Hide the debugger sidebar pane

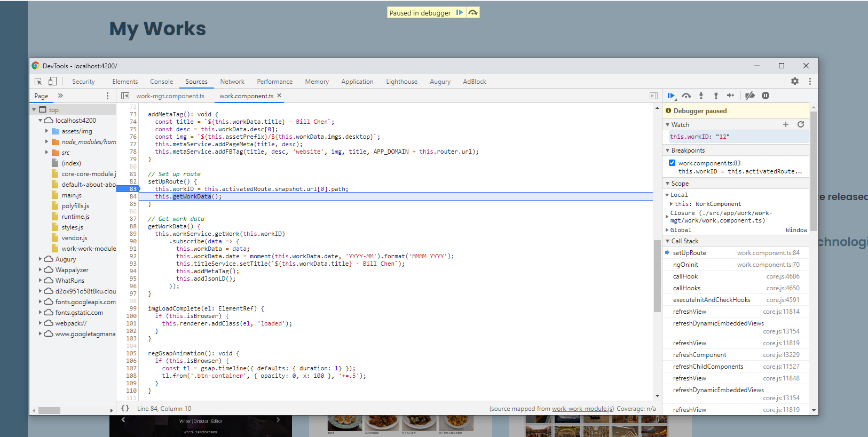click(x=653, y=96)
